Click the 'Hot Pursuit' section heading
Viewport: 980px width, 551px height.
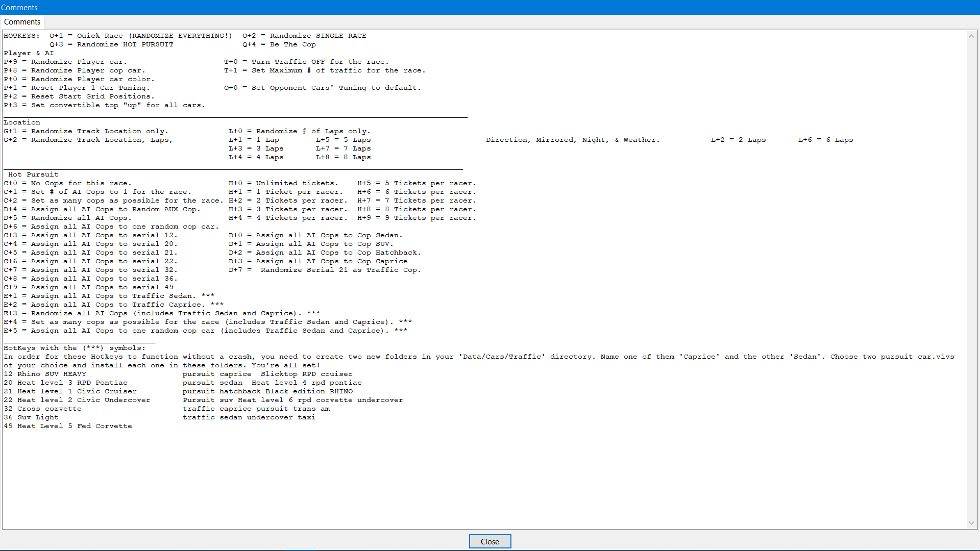33,174
